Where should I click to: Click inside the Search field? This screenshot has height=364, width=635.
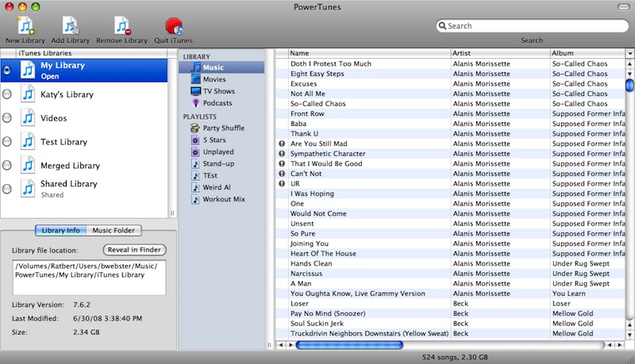point(532,26)
